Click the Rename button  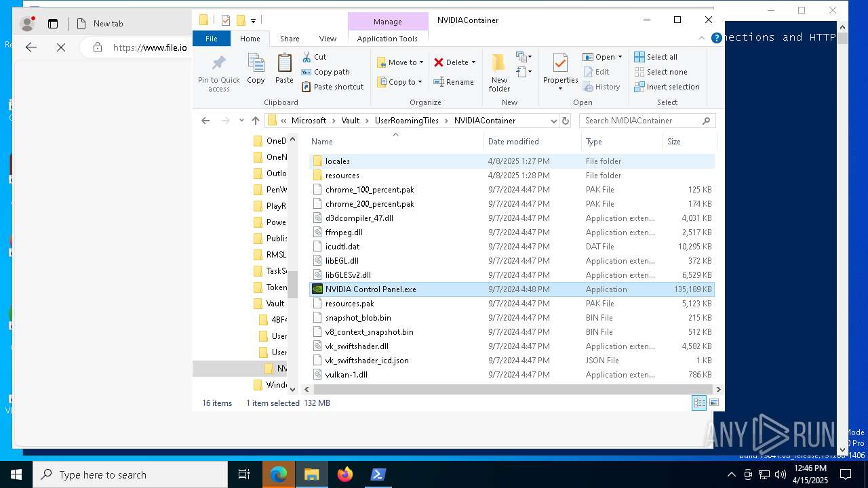[454, 82]
